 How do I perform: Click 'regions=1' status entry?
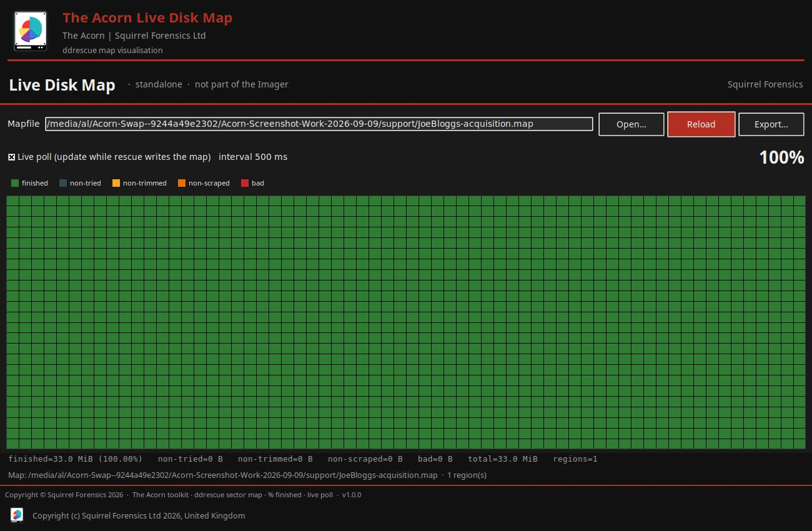click(575, 459)
